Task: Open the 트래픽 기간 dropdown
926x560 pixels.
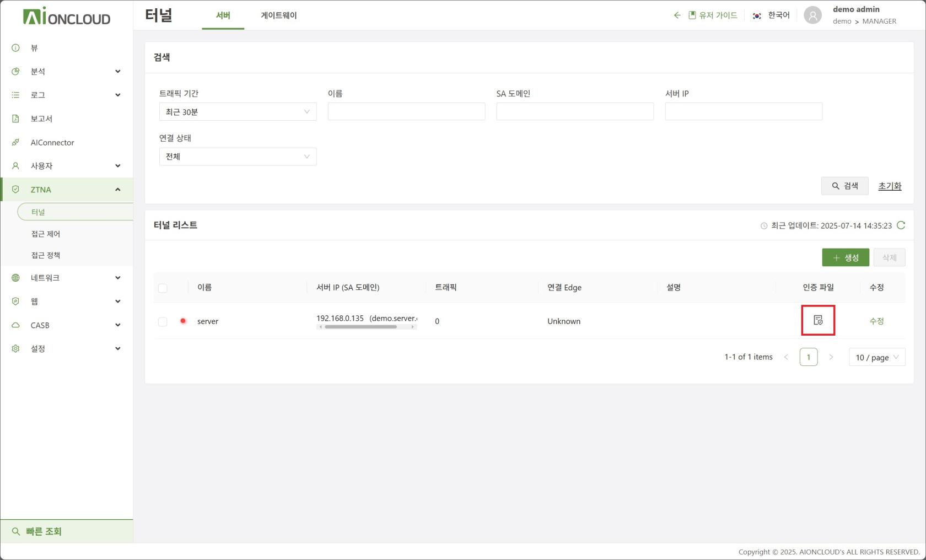Action: pyautogui.click(x=238, y=112)
